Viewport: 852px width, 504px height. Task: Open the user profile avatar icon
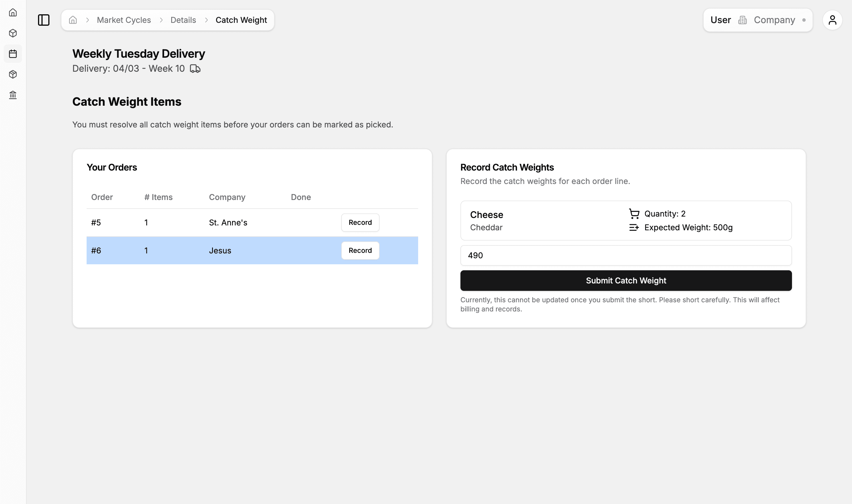(832, 20)
